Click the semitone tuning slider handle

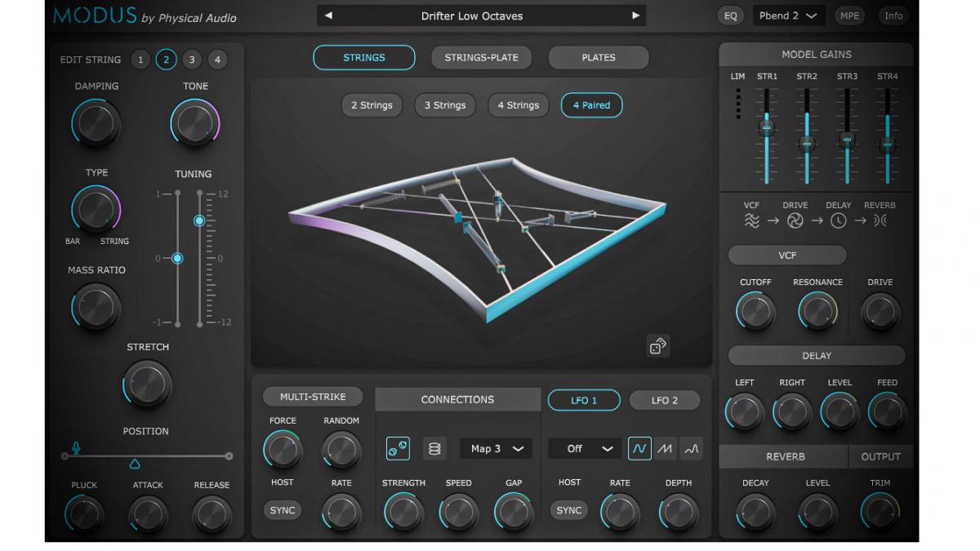click(x=199, y=220)
